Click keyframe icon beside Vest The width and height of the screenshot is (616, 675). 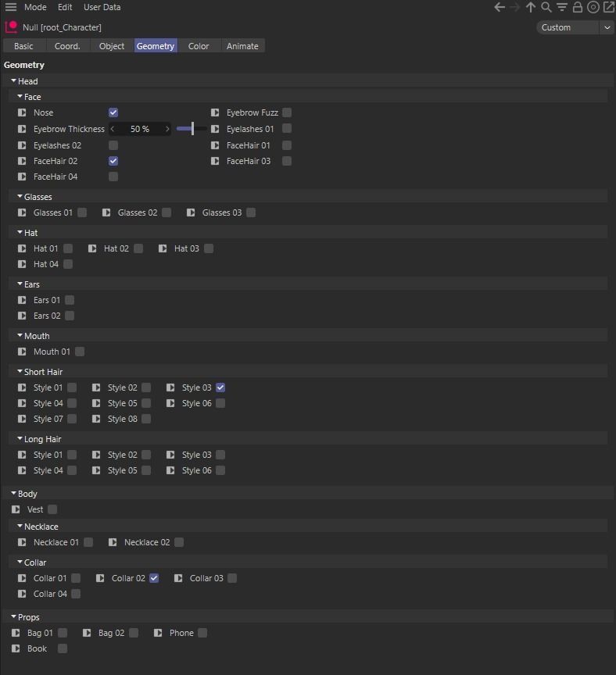[x=16, y=509]
